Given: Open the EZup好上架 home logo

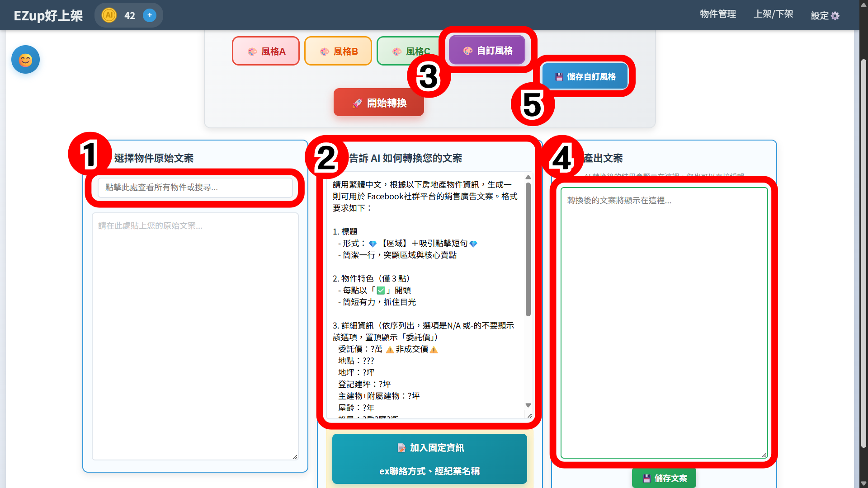Looking at the screenshot, I should pyautogui.click(x=48, y=15).
